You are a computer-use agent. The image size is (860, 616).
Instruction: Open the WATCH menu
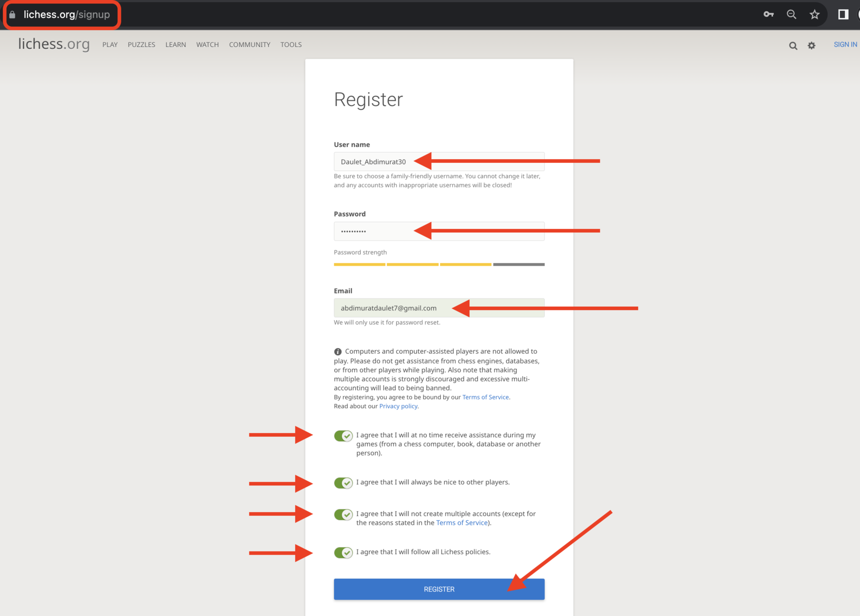(207, 45)
